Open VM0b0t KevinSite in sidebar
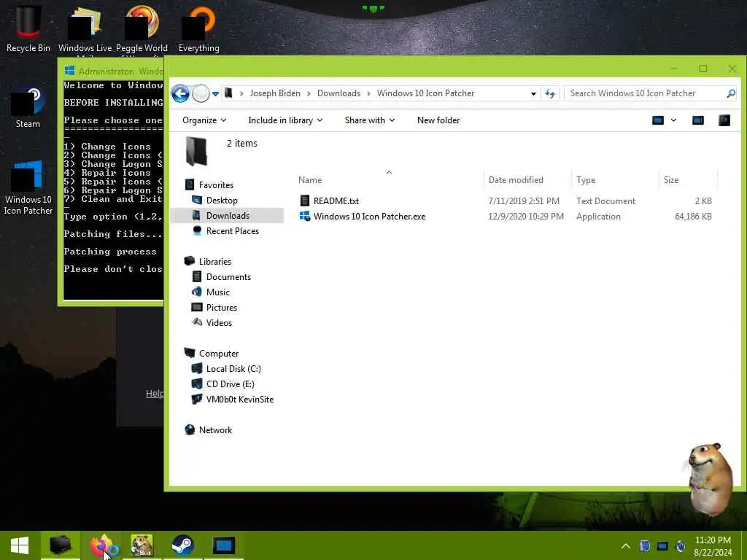The width and height of the screenshot is (747, 560). tap(239, 399)
